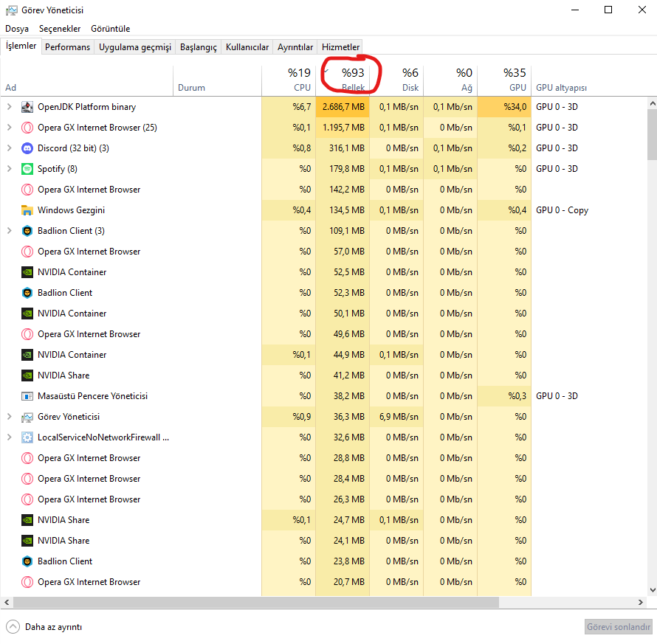Select the Discord process icon
This screenshot has height=644, width=657.
[27, 148]
